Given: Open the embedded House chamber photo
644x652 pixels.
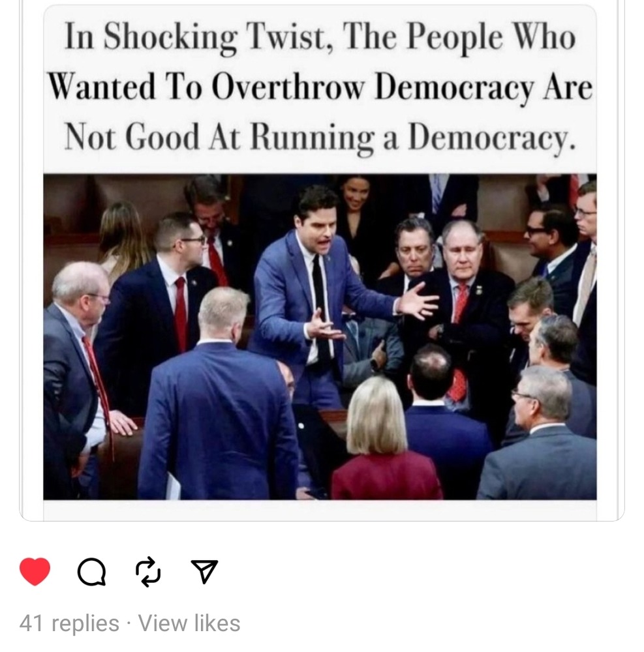Looking at the screenshot, I should (320, 336).
